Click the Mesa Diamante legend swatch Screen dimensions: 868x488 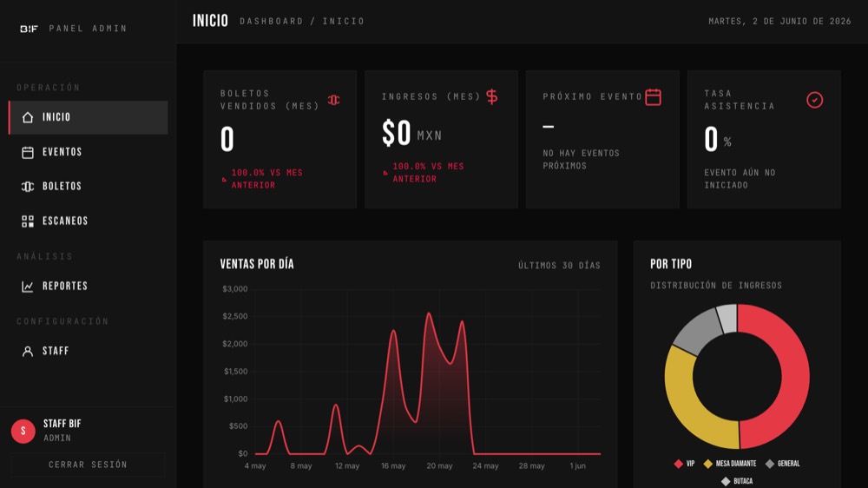(707, 464)
